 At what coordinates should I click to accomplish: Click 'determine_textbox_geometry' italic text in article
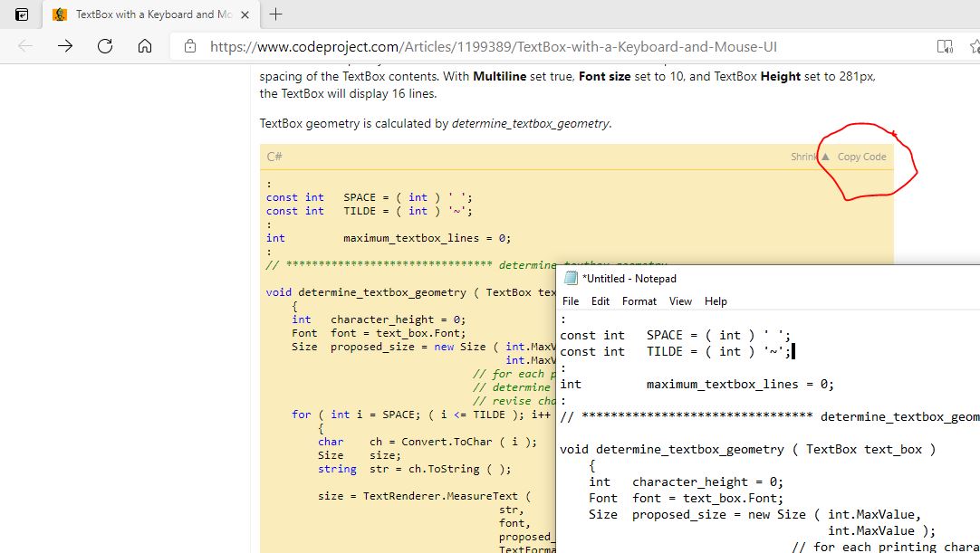coord(530,124)
